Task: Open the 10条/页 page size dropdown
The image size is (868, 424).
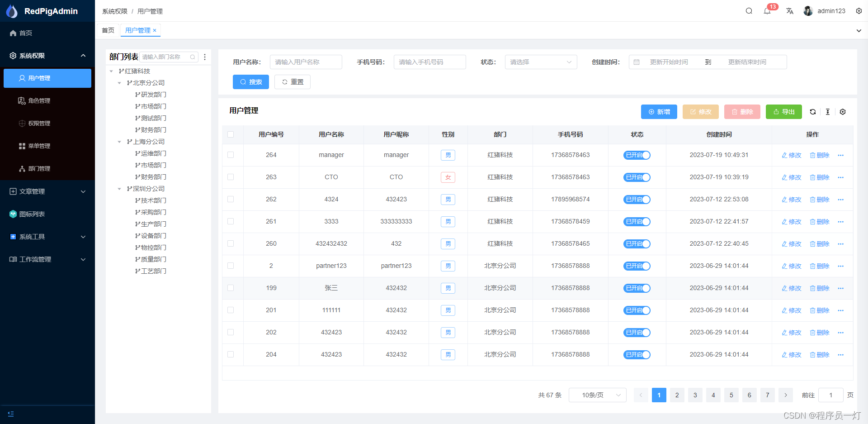Action: point(597,395)
